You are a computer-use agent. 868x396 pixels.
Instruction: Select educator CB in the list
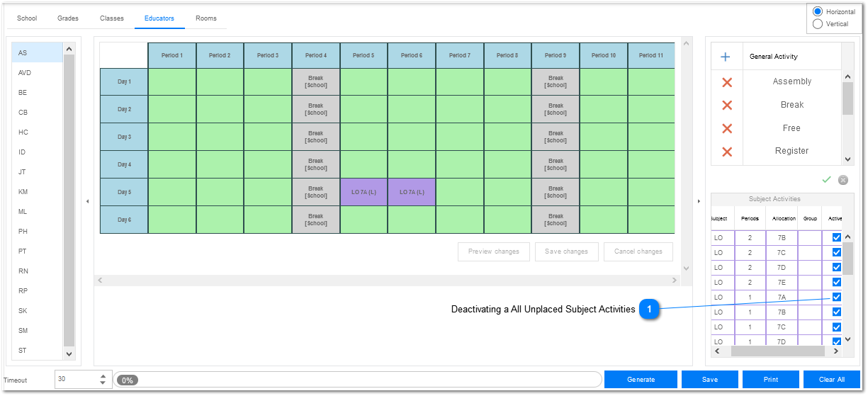click(38, 113)
